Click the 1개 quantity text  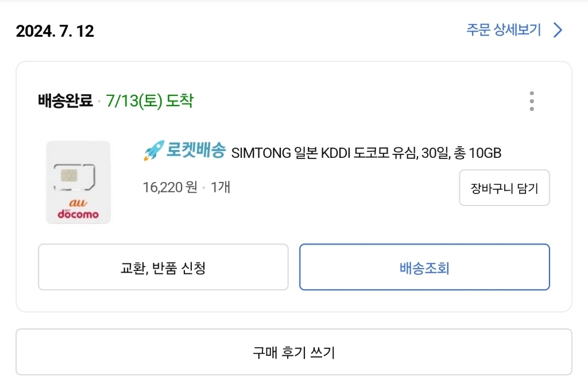point(220,187)
